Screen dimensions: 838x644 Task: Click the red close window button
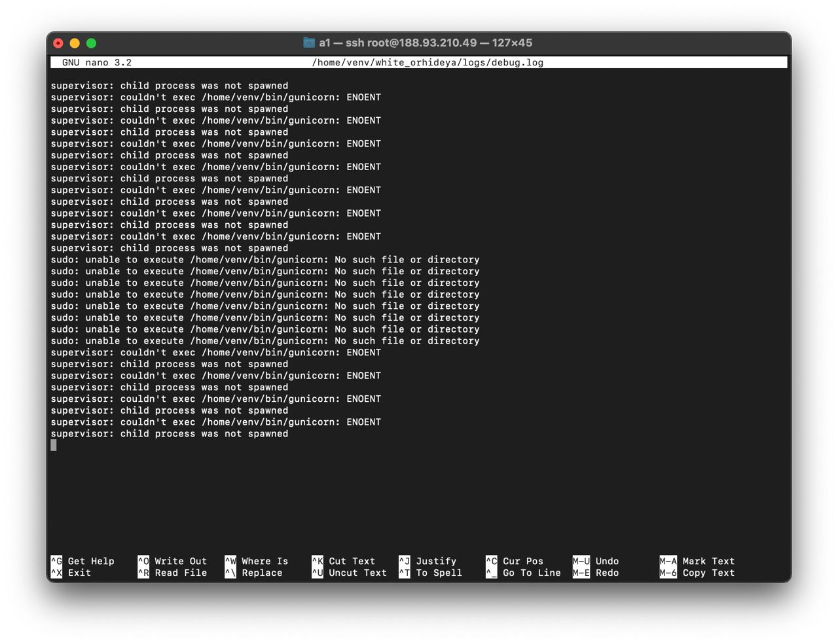[58, 43]
